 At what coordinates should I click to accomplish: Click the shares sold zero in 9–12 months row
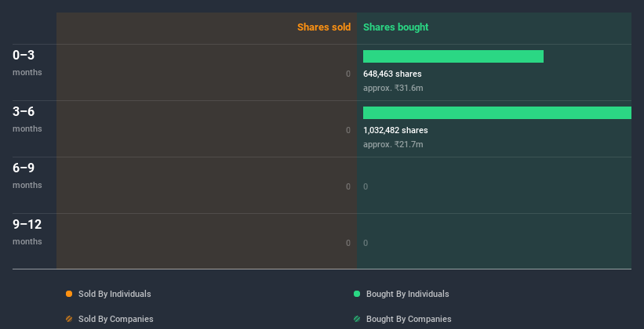[348, 243]
